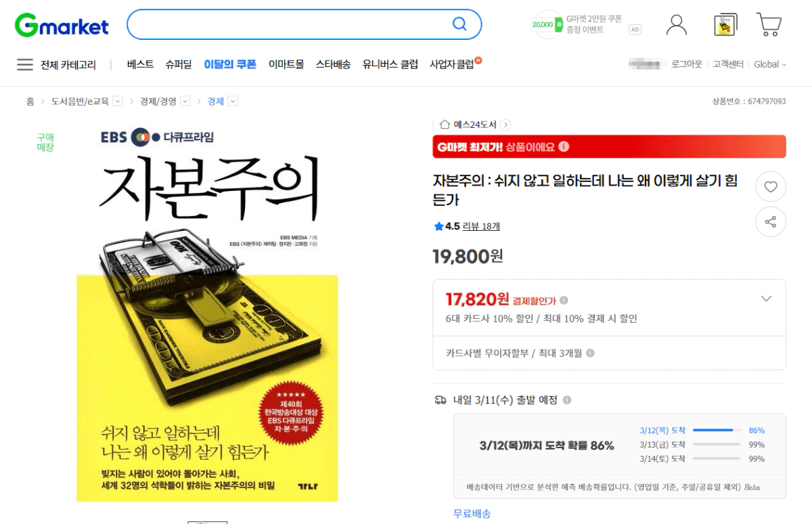Screen dimensions: 812x524
Task: Open the user account profile icon
Action: tap(677, 24)
